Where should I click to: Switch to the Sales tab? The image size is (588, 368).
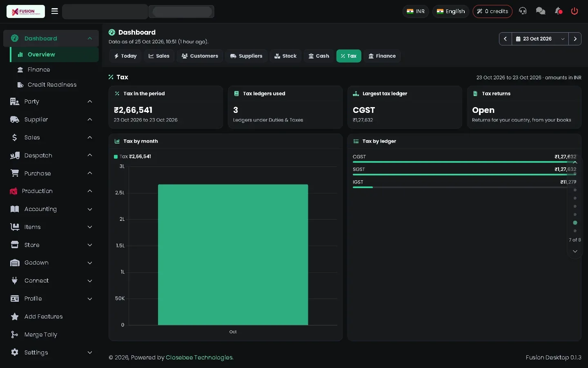[159, 56]
